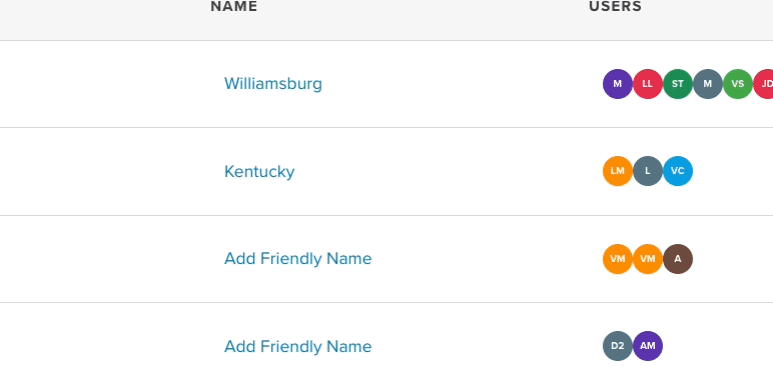Select the red LL user avatar

647,84
